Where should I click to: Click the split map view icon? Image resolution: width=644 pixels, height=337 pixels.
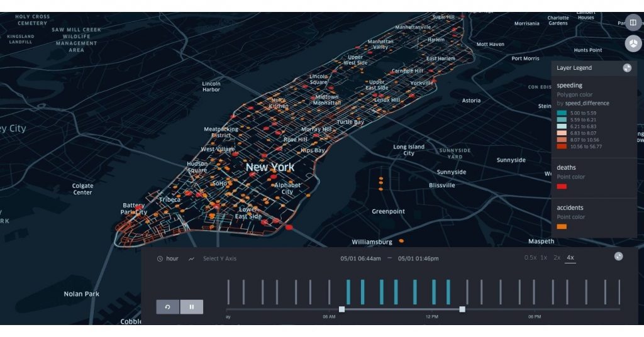coord(633,22)
